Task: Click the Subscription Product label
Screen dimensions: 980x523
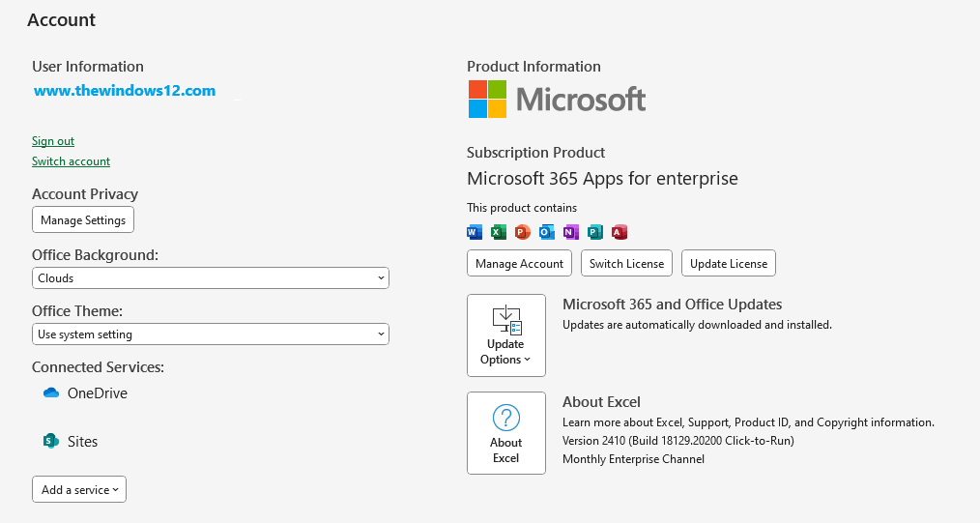Action: click(535, 153)
